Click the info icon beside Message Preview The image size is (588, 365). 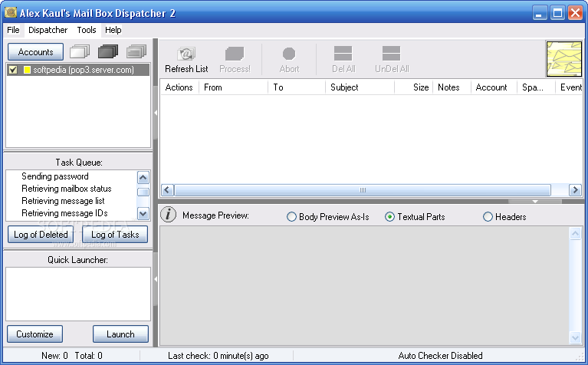[169, 215]
